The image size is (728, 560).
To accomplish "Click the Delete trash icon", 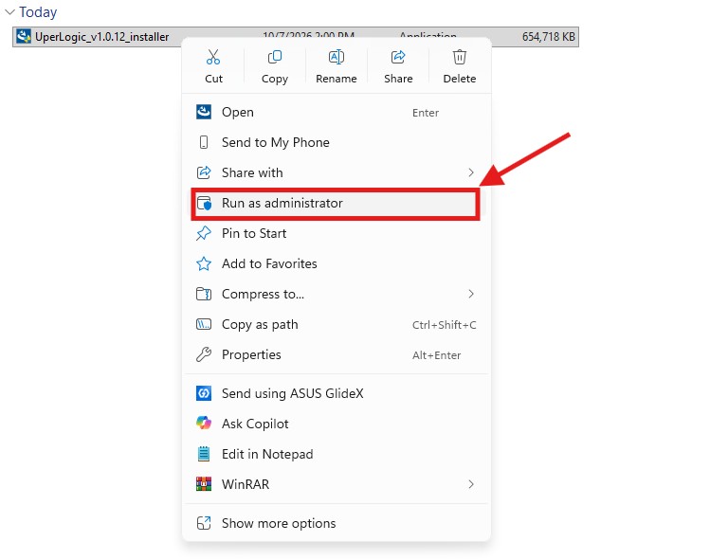I will [459, 57].
